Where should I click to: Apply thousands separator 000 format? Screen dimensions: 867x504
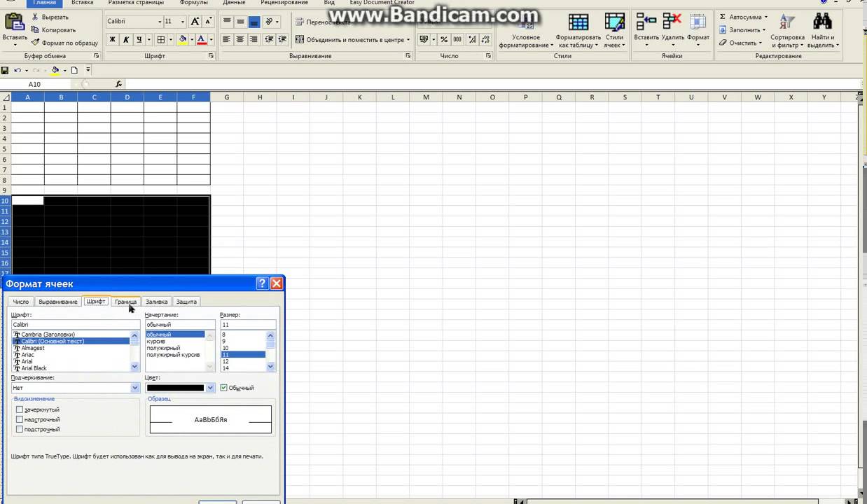457,40
